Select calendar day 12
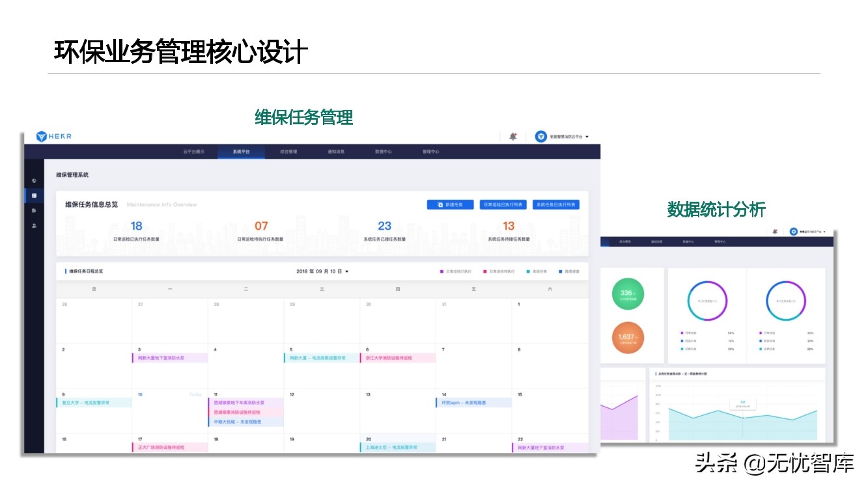 (x=322, y=411)
